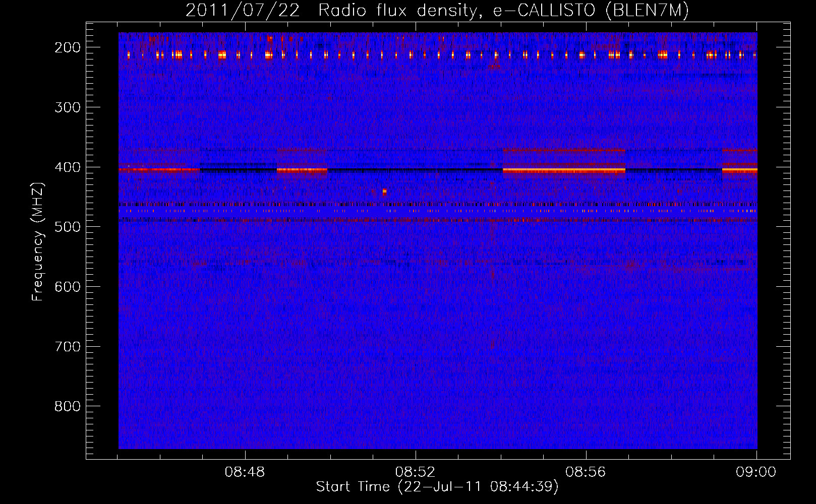Click the small red burst near 08:51 at 440 MHz
The width and height of the screenshot is (816, 504).
tap(384, 192)
